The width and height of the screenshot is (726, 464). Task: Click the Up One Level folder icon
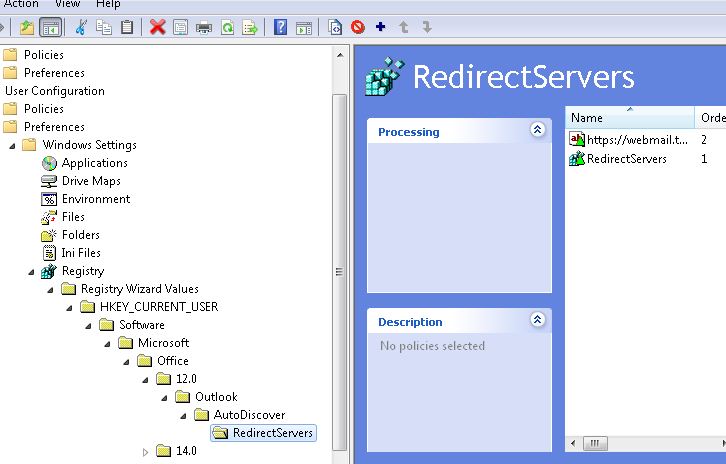click(27, 27)
